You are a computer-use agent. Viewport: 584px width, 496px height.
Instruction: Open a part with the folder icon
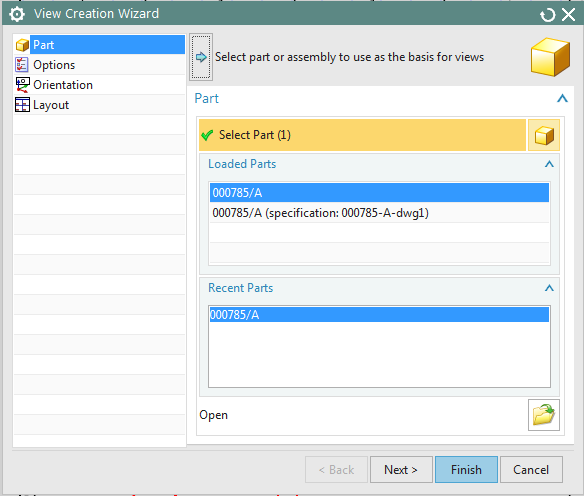click(544, 415)
